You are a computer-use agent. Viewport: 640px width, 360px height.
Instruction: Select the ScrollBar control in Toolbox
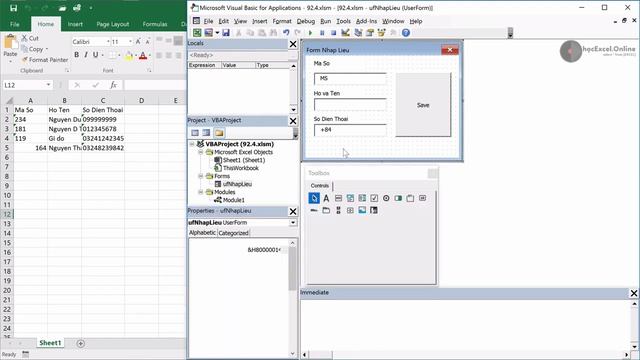(x=338, y=210)
